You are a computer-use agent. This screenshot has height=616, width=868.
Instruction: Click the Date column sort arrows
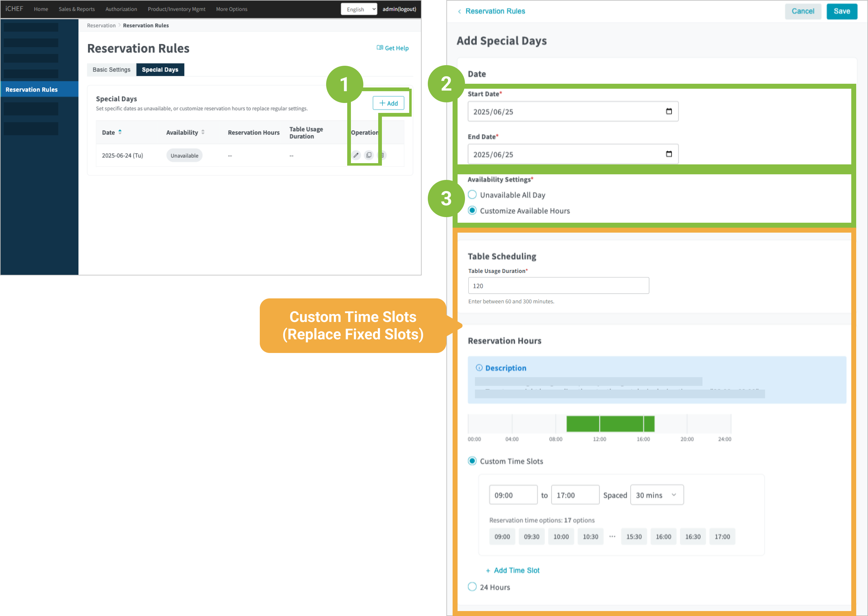pos(120,132)
